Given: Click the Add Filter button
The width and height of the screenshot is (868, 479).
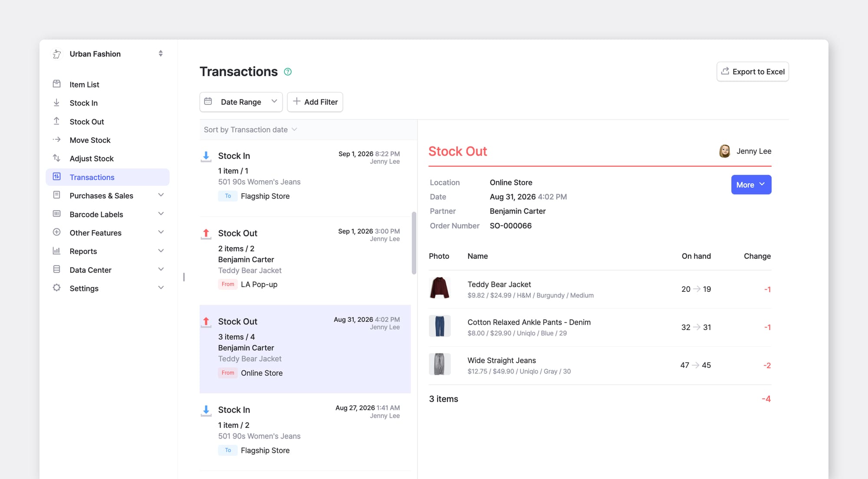Looking at the screenshot, I should point(315,102).
